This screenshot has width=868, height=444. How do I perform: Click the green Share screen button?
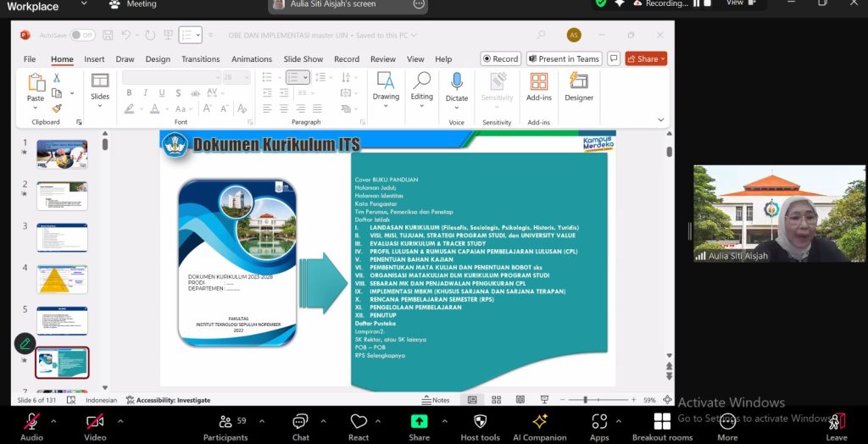pos(419,422)
